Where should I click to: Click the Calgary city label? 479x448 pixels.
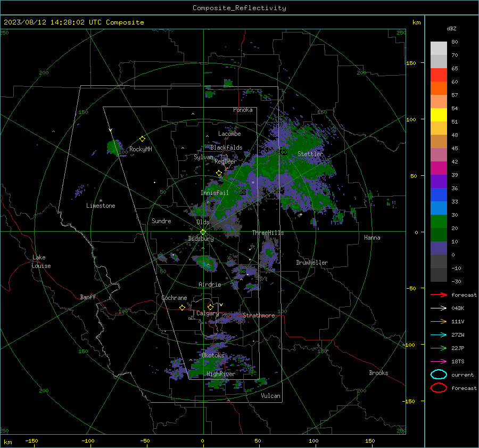(208, 313)
